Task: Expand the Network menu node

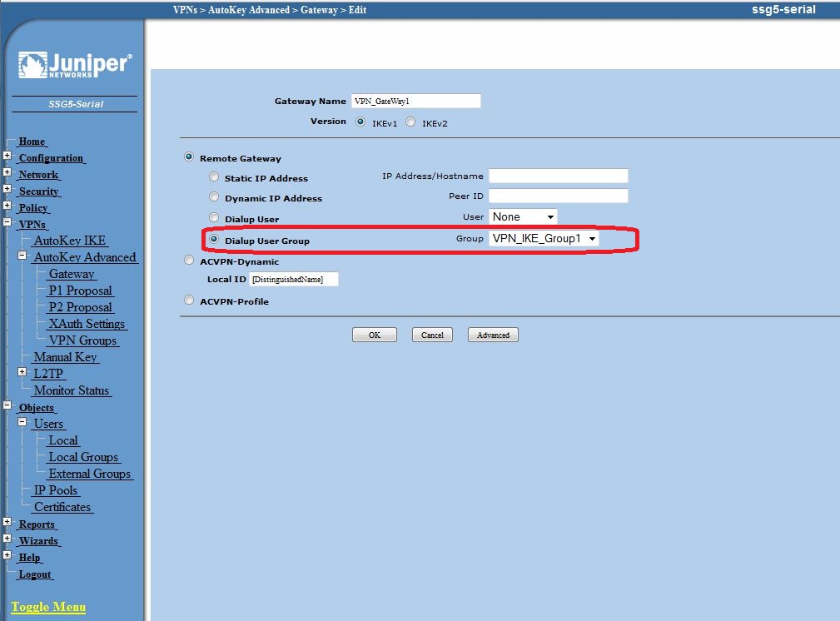Action: click(x=7, y=172)
